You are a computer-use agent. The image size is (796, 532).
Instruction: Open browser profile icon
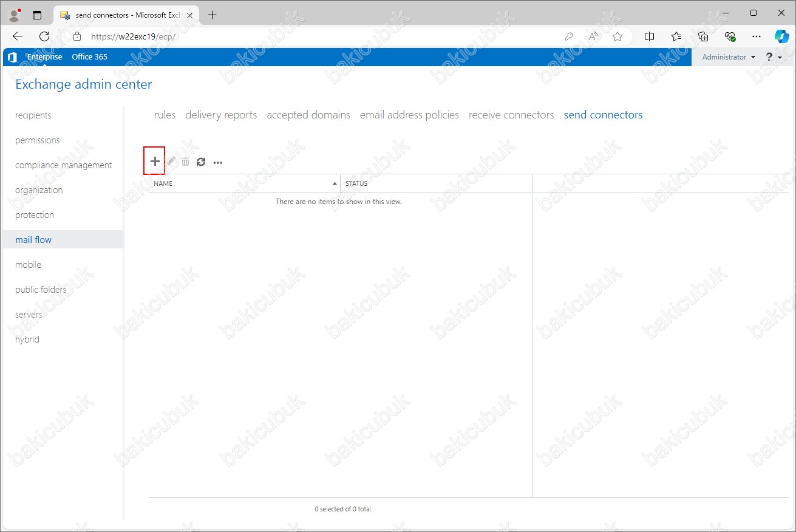tap(14, 15)
